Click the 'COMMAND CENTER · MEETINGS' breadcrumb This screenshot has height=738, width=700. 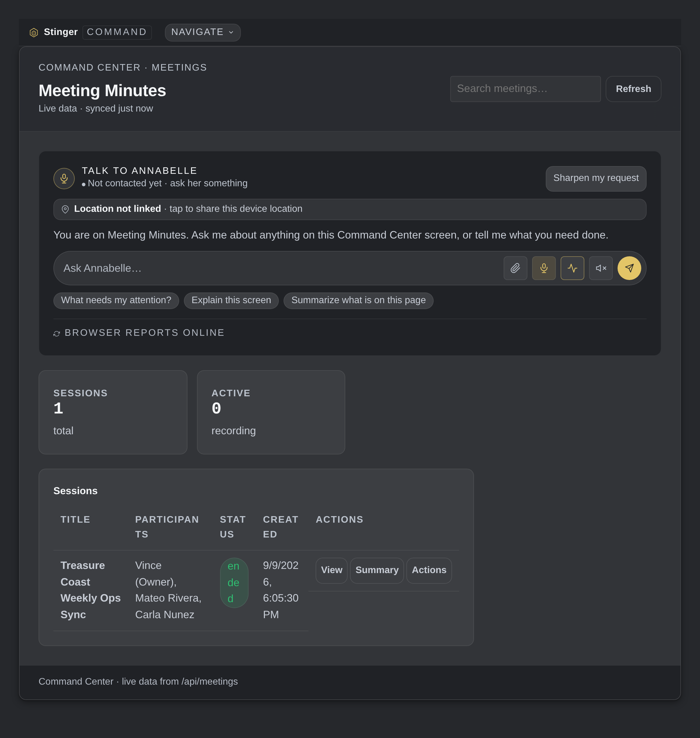tap(123, 68)
